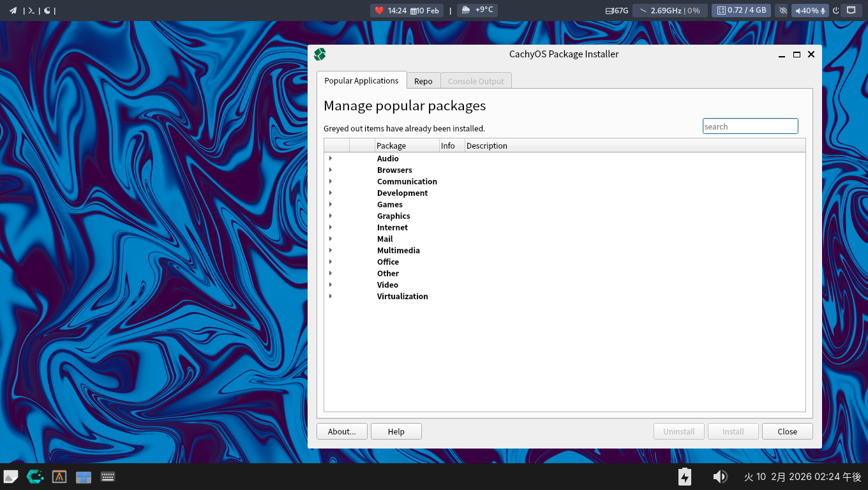Viewport: 868px width, 490px height.
Task: Open the CachyOS Hello icon in taskbar
Action: pos(35,477)
